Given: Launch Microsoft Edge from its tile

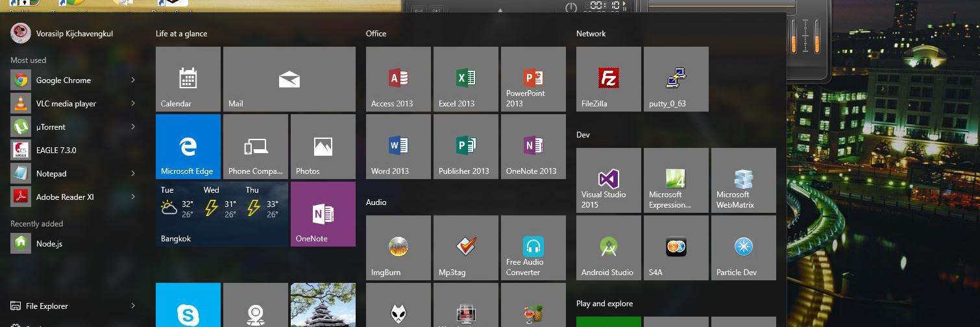Looking at the screenshot, I should [x=188, y=147].
